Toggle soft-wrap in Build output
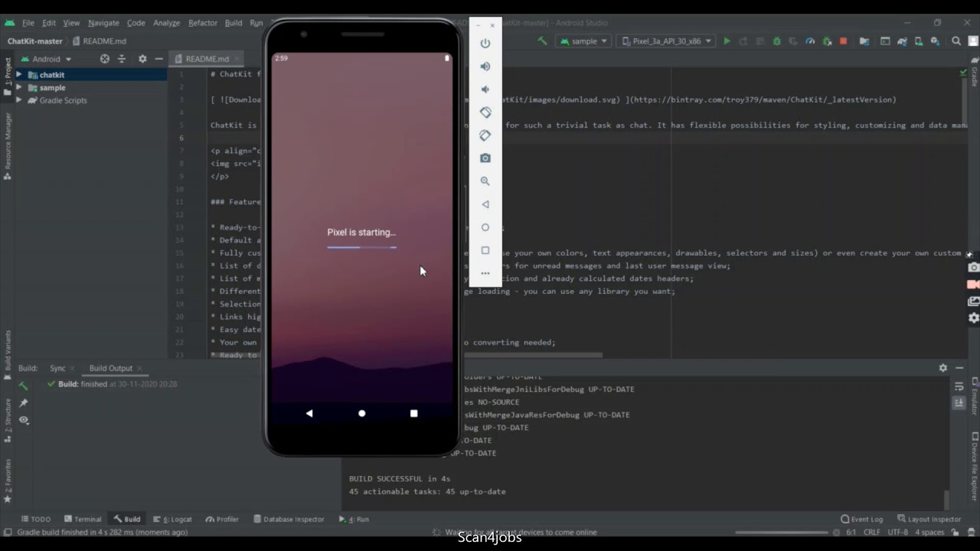 point(959,387)
